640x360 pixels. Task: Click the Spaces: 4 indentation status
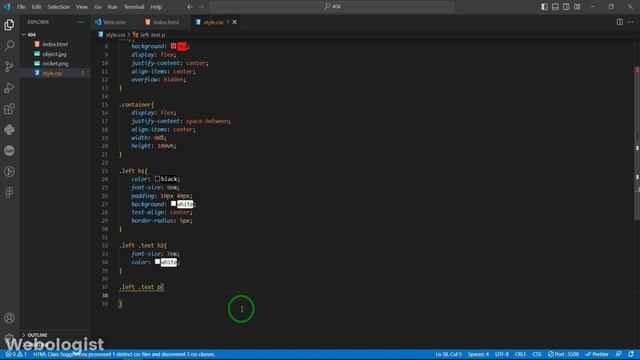[x=478, y=354]
